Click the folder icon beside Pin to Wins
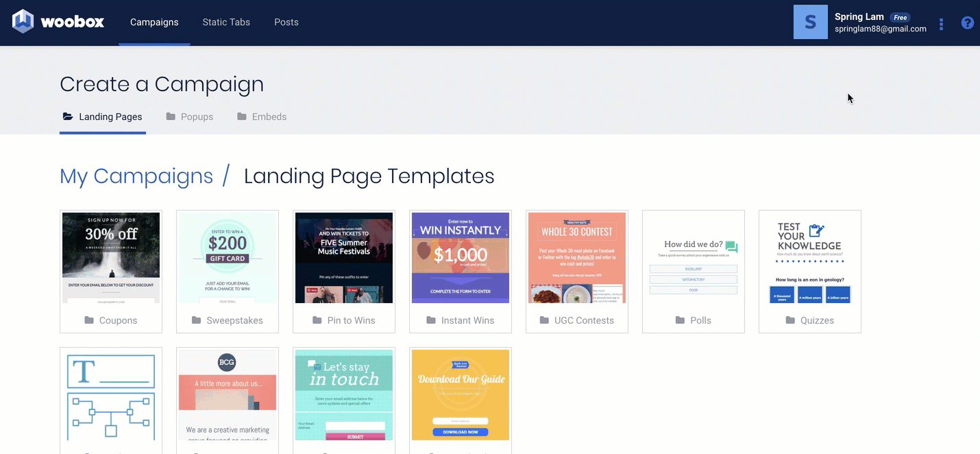Image resolution: width=980 pixels, height=454 pixels. [317, 320]
